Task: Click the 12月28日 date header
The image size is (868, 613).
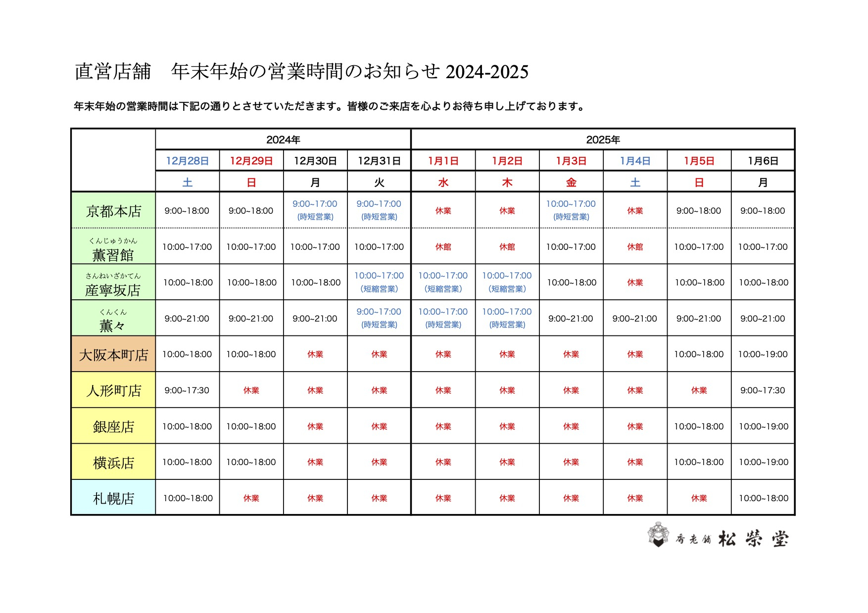Action: tap(187, 161)
